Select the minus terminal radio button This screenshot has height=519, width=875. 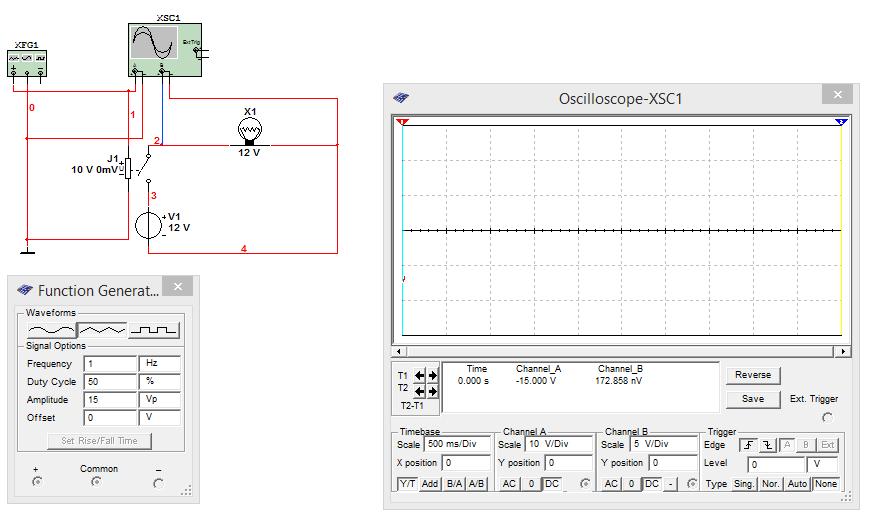pos(158,483)
